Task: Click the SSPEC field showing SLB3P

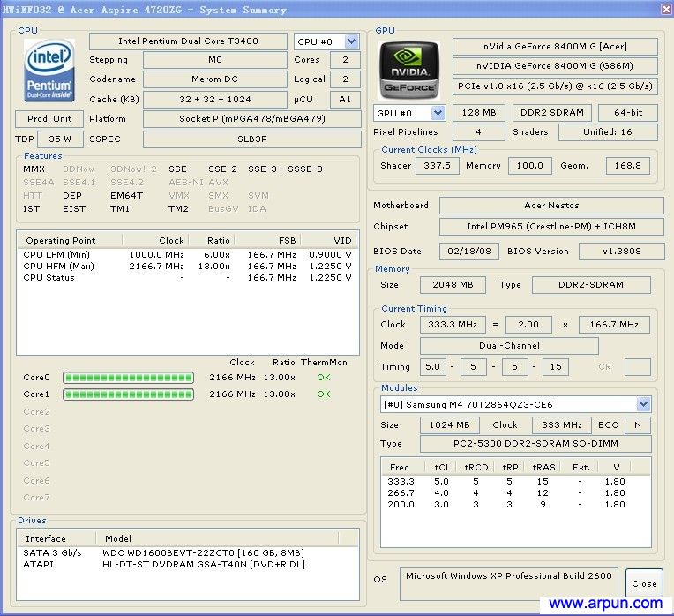Action: point(251,139)
